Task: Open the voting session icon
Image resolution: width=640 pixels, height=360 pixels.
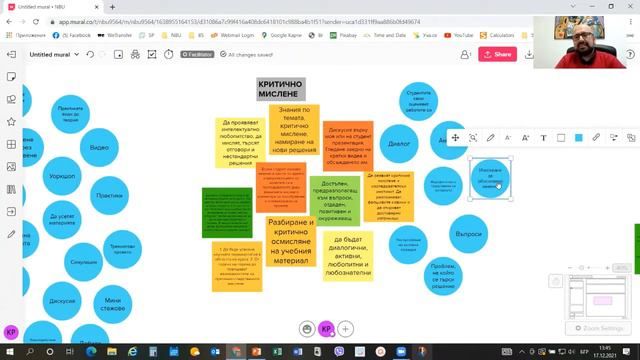Action: (x=152, y=54)
